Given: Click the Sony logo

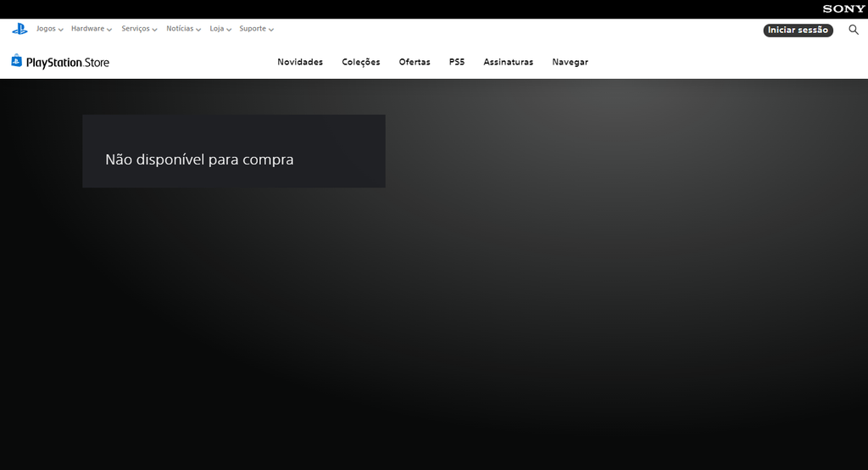Looking at the screenshot, I should 843,8.
